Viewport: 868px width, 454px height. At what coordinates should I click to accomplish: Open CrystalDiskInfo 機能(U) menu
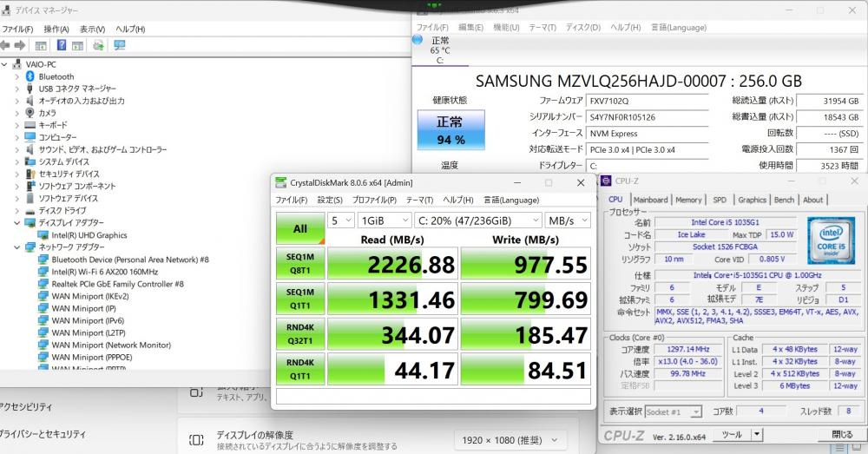pos(506,27)
